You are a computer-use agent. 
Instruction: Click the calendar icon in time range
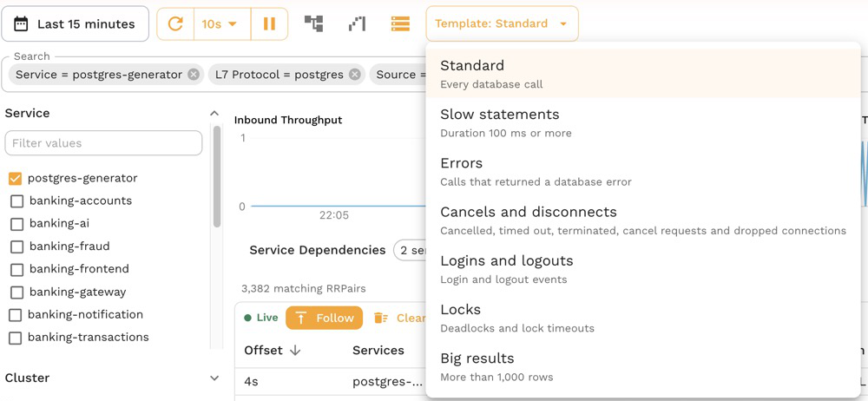tap(21, 23)
